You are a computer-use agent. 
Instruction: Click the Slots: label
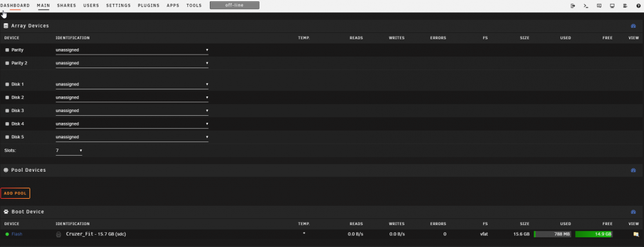10,151
